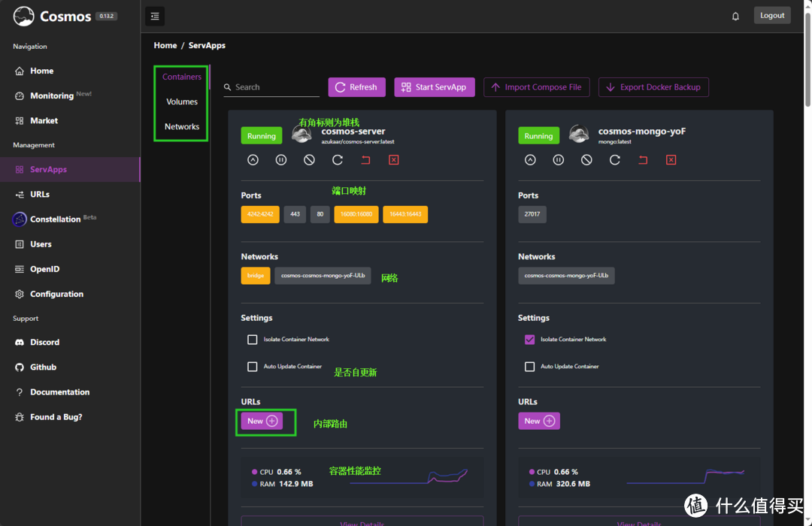Click the 27017 port chip
Image resolution: width=812 pixels, height=526 pixels.
[532, 214]
